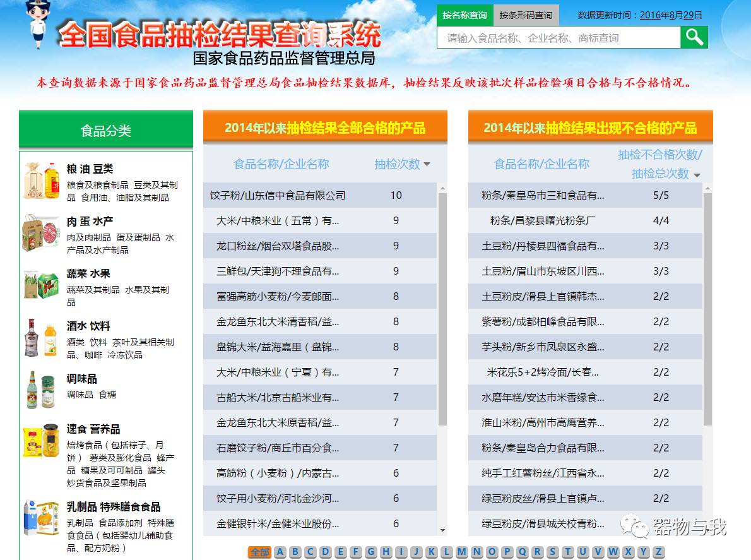Click the fast food nutrition category image
The height and width of the screenshot is (560, 751).
point(41,441)
